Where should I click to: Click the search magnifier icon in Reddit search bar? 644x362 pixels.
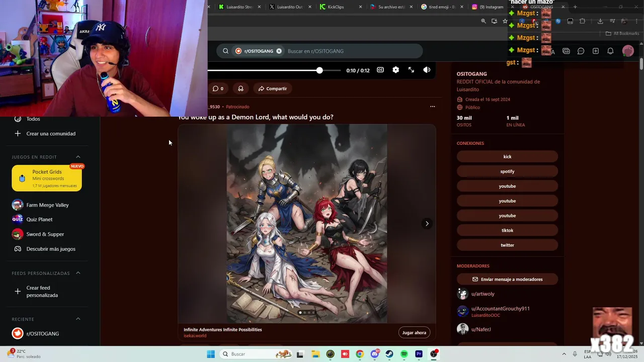[x=225, y=51]
